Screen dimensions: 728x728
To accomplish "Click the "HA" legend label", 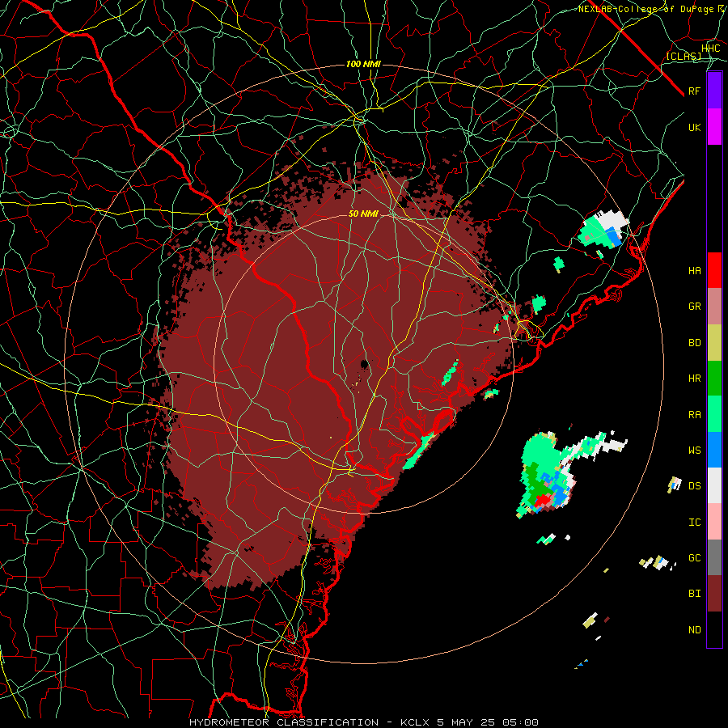I will [x=694, y=271].
